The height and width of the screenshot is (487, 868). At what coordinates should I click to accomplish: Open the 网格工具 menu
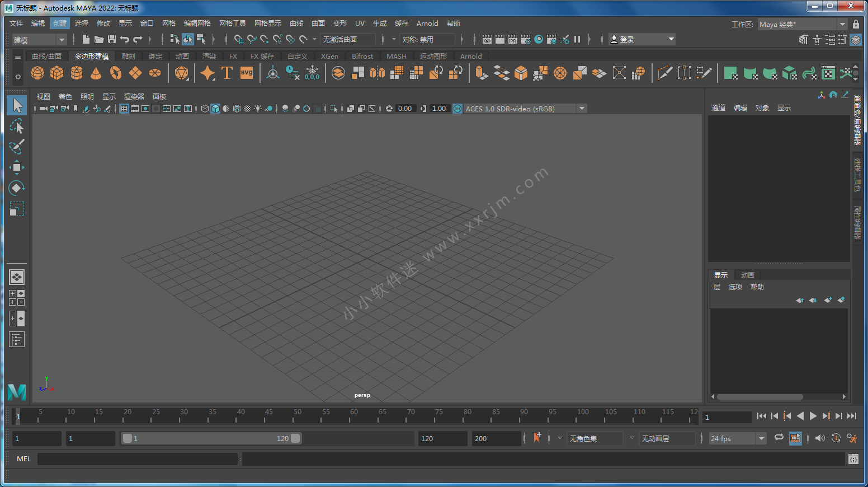tap(233, 24)
